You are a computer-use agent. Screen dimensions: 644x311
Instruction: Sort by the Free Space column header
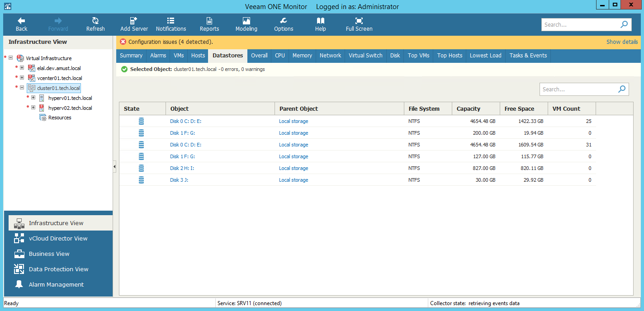click(x=524, y=108)
